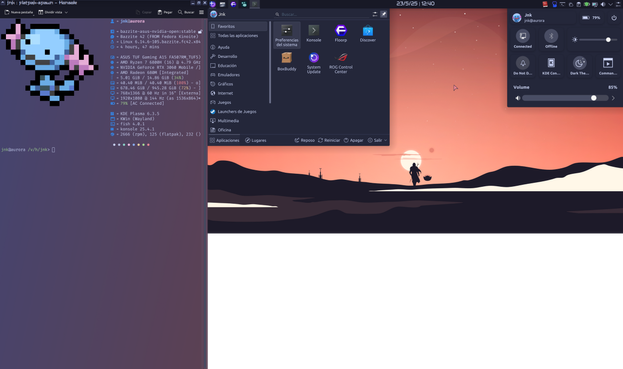Open BoxBuddy from the launcher favorites

click(286, 62)
